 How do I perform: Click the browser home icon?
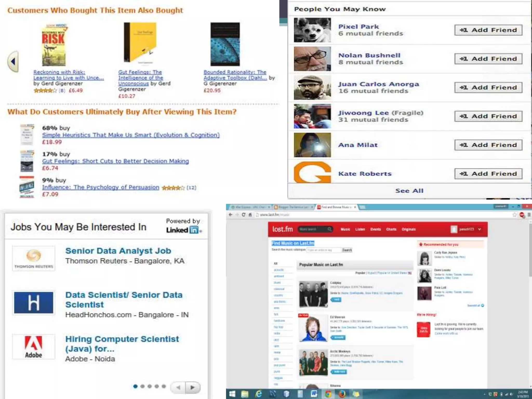pyautogui.click(x=250, y=215)
